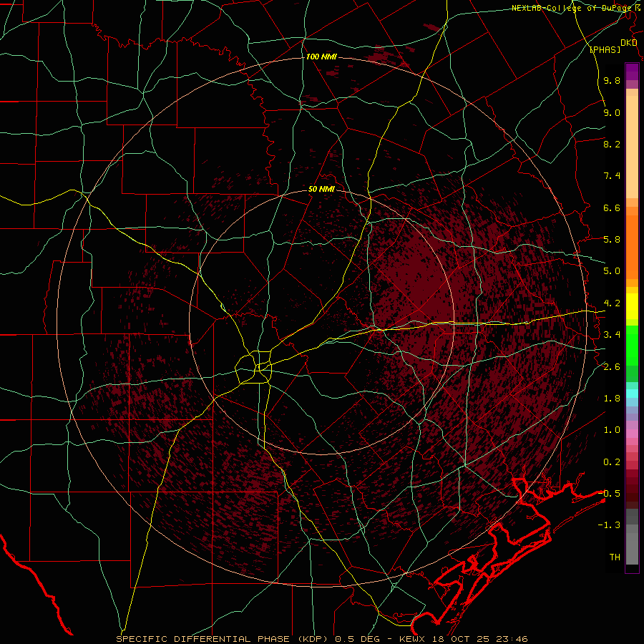644x644 pixels.
Task: Click the TH label at the scale bottom
Action: (x=615, y=557)
